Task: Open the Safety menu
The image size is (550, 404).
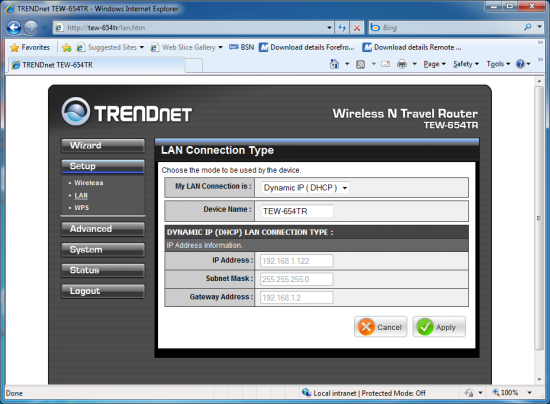Action: (x=466, y=64)
